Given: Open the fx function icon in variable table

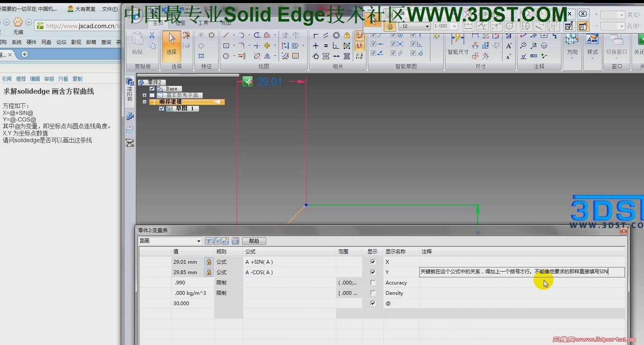Looking at the screenshot, I should point(217,241).
